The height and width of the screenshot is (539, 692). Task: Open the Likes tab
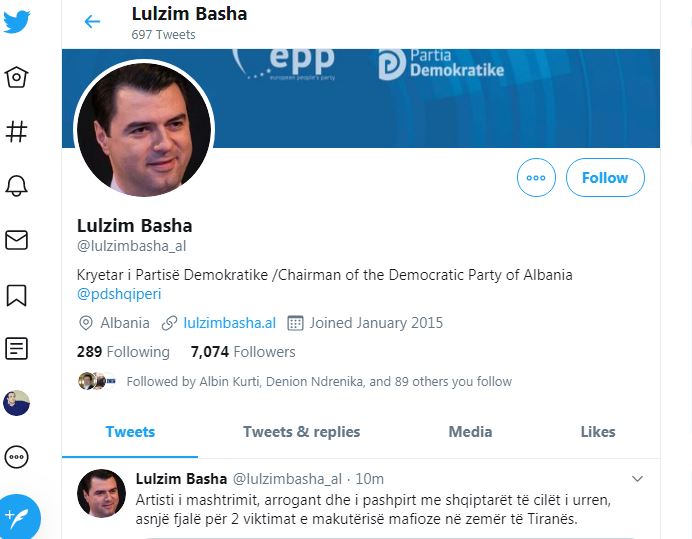pyautogui.click(x=598, y=432)
